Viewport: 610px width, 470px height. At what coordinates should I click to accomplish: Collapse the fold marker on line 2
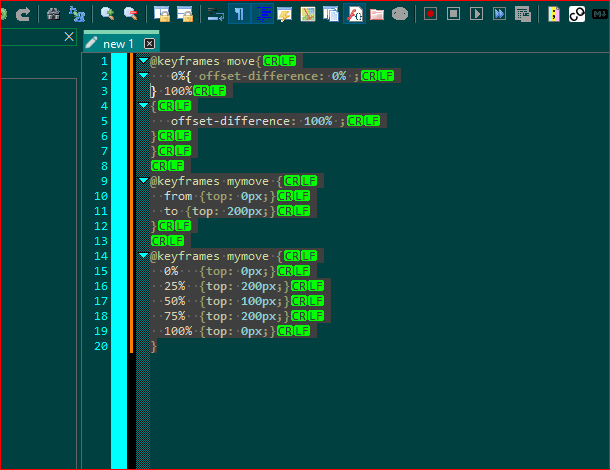(143, 75)
